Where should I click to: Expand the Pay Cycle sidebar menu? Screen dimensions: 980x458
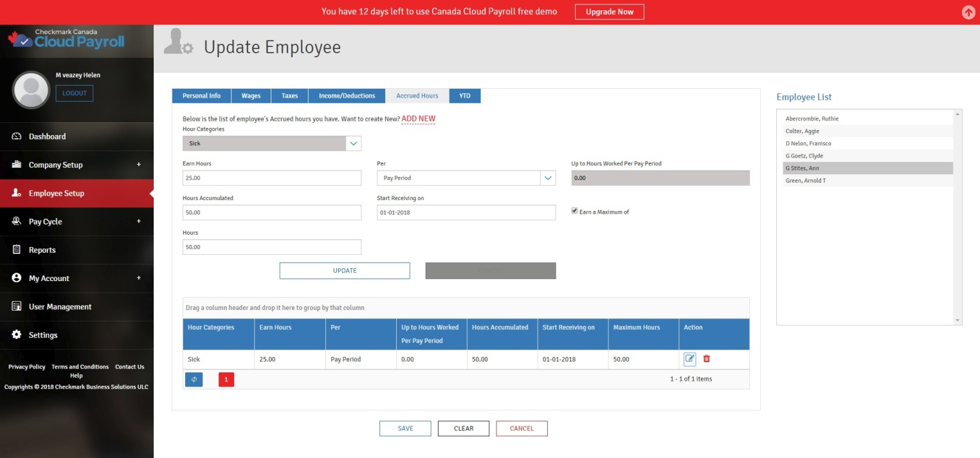click(138, 221)
